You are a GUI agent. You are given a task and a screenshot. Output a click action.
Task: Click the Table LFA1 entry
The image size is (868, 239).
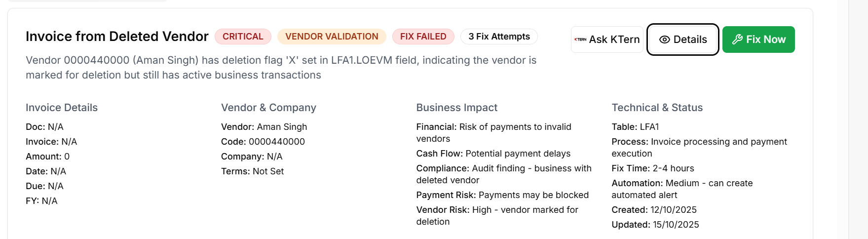635,127
